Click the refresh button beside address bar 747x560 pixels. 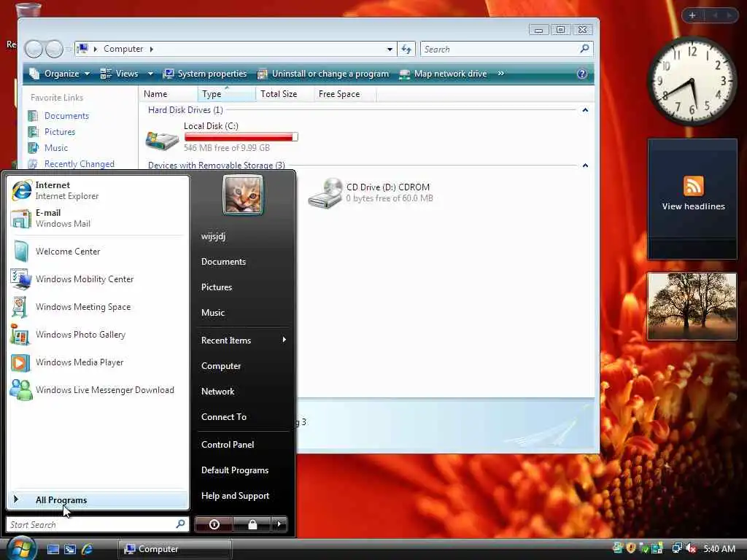tap(406, 49)
